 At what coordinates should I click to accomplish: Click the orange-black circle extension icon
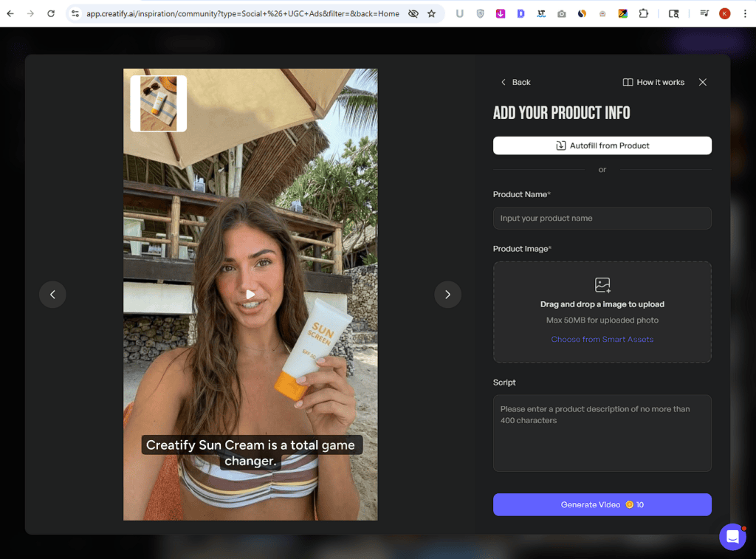582,13
